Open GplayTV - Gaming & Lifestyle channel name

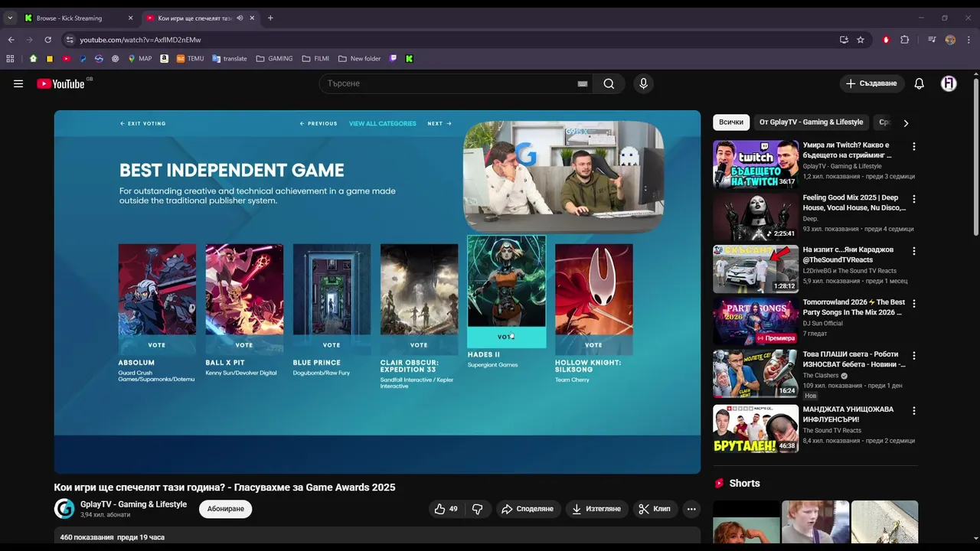[x=133, y=504]
